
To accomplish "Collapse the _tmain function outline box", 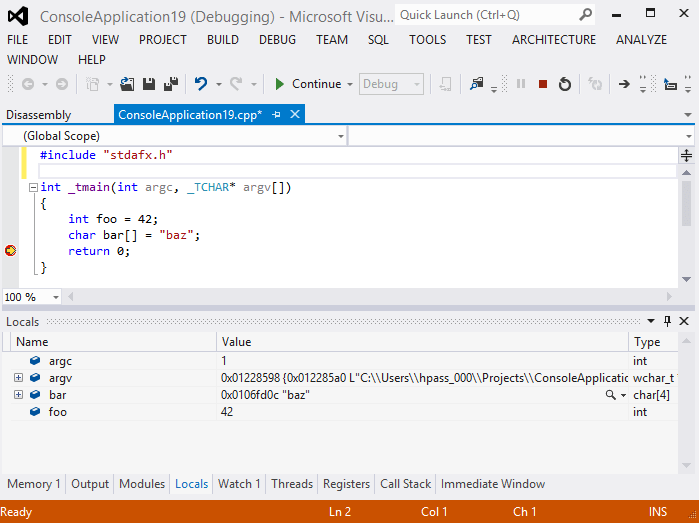I will coord(33,188).
